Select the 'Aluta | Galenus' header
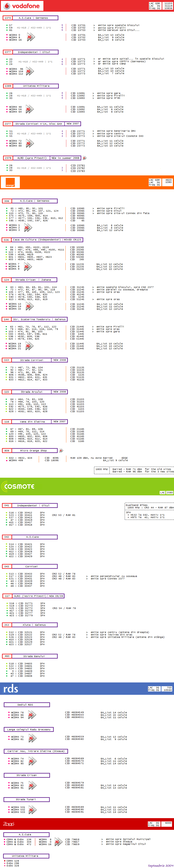Image resolution: width=174 pixels, height=868 pixels. click(35, 625)
